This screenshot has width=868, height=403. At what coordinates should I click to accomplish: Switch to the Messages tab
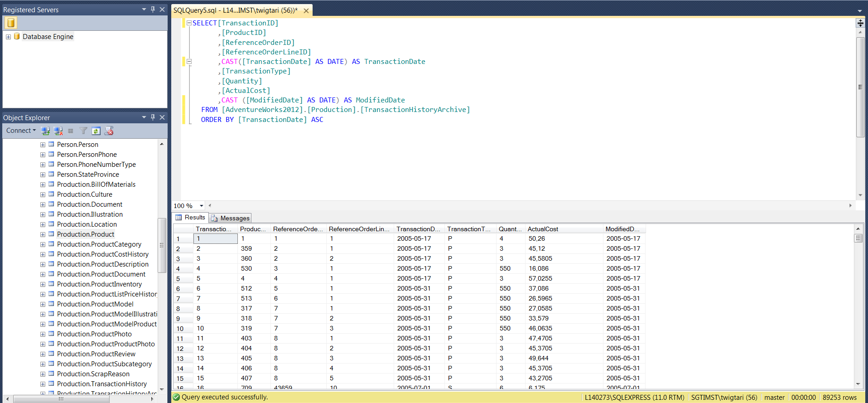pos(231,218)
